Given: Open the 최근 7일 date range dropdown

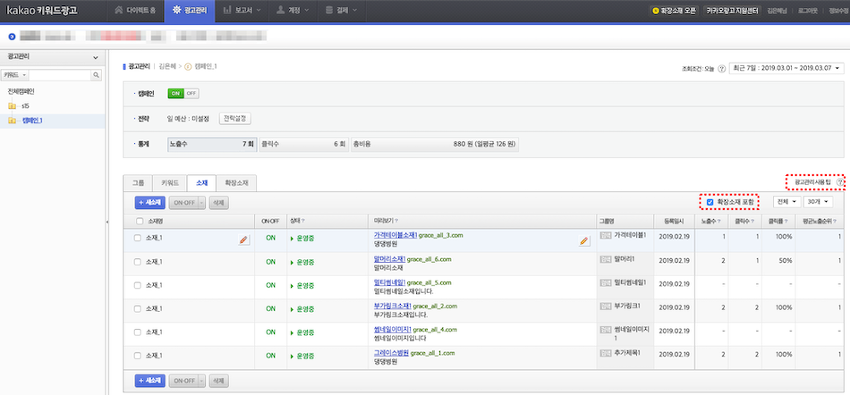Looking at the screenshot, I should [787, 68].
